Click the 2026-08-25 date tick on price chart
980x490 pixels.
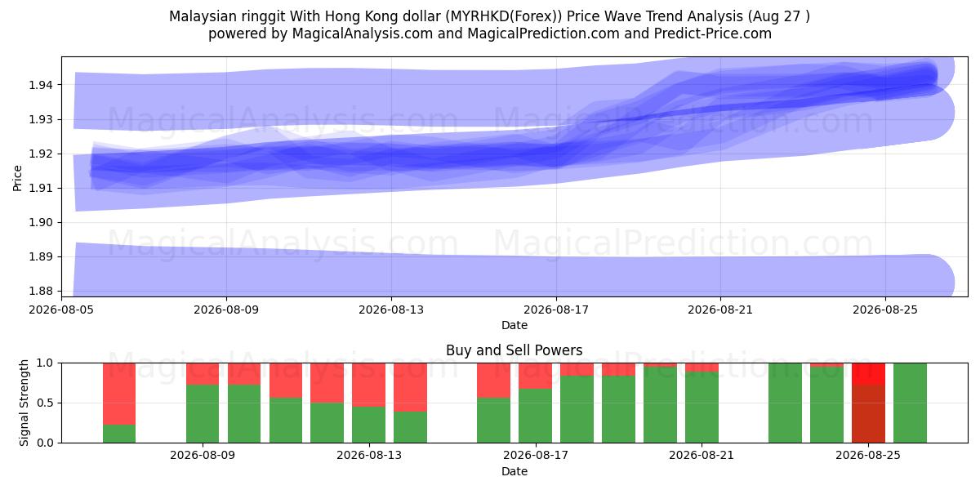coord(886,310)
